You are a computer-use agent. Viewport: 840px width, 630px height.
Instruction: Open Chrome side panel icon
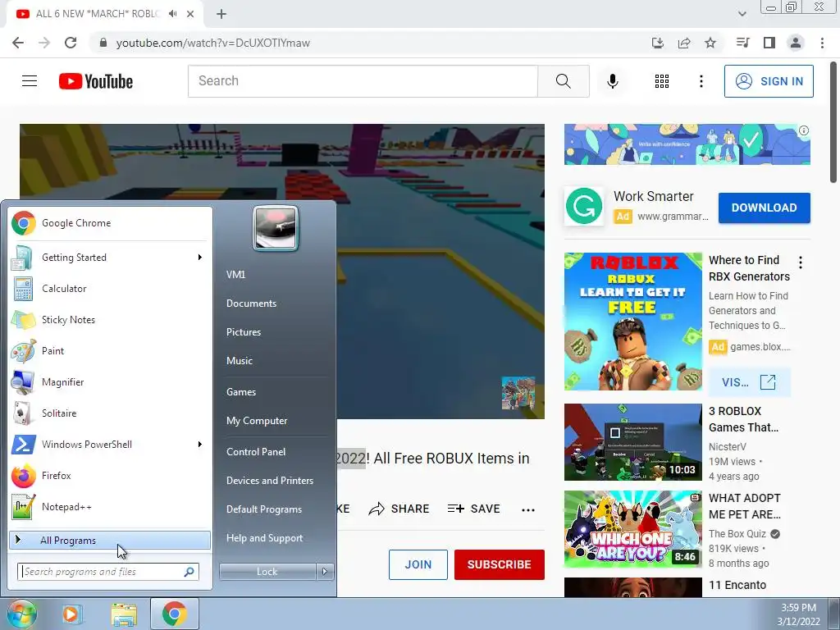click(x=769, y=43)
